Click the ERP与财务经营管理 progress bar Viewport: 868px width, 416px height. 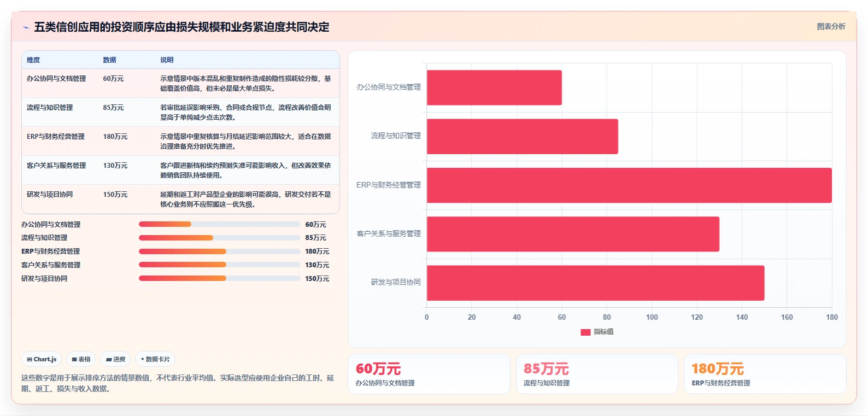219,251
